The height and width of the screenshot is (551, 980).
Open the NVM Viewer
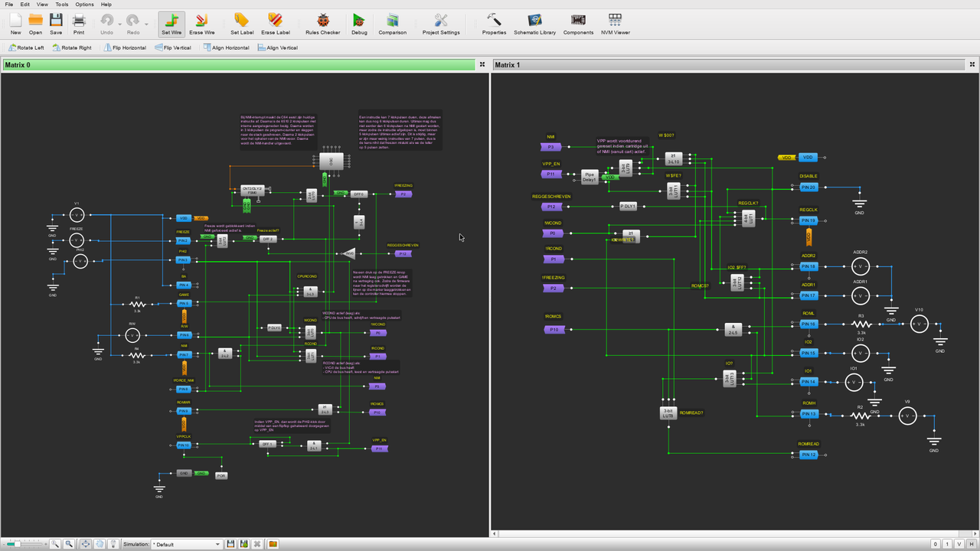tap(615, 24)
